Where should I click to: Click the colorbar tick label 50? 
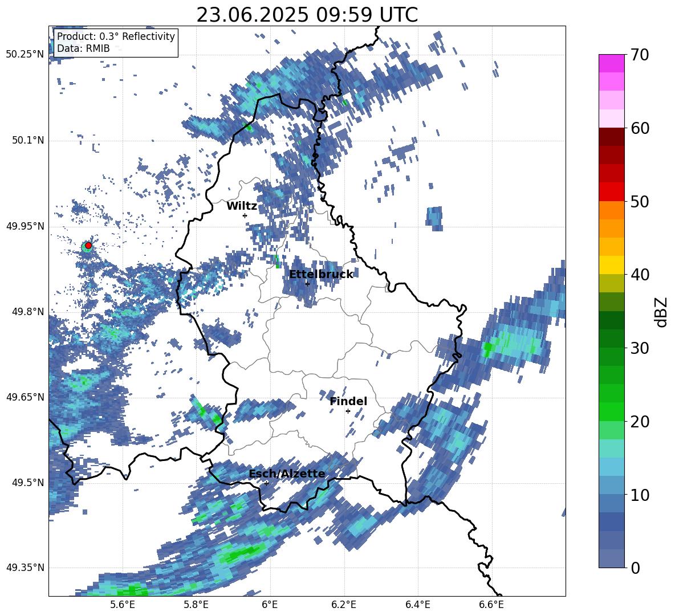tap(640, 201)
